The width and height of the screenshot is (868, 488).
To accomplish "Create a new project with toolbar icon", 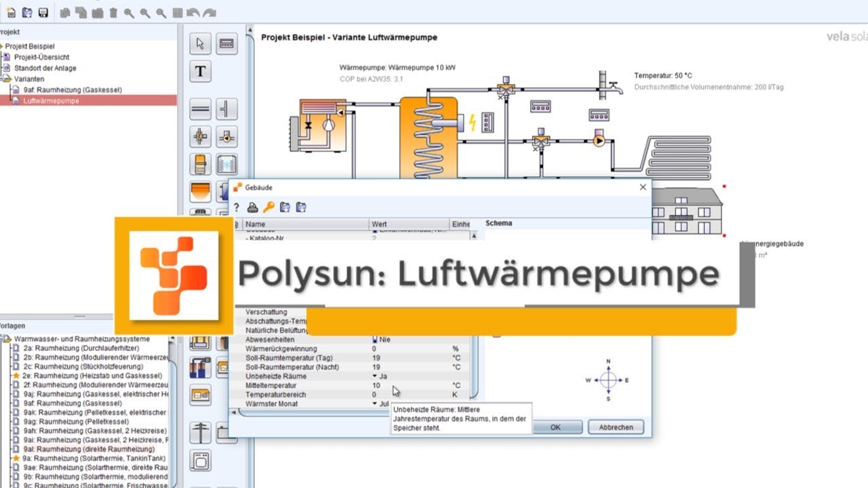I will [11, 12].
